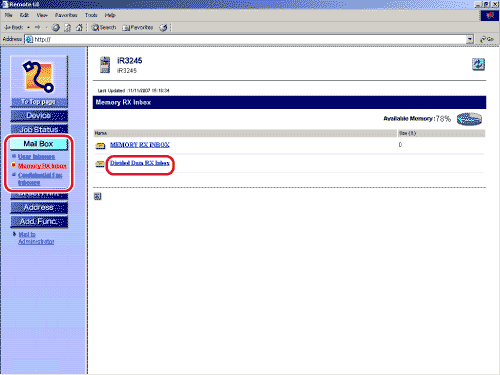
Task: Click the iR3245 device icon
Action: (x=105, y=65)
